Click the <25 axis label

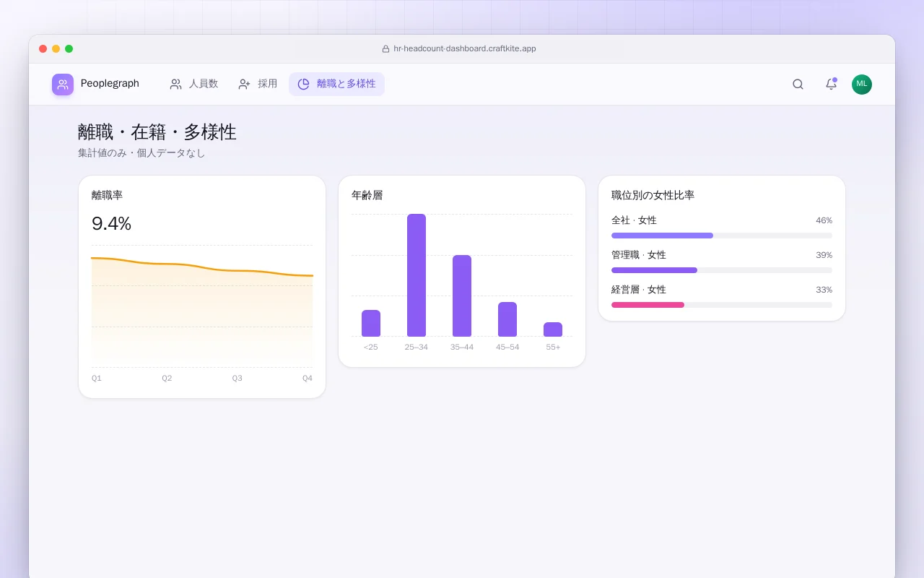[371, 348]
